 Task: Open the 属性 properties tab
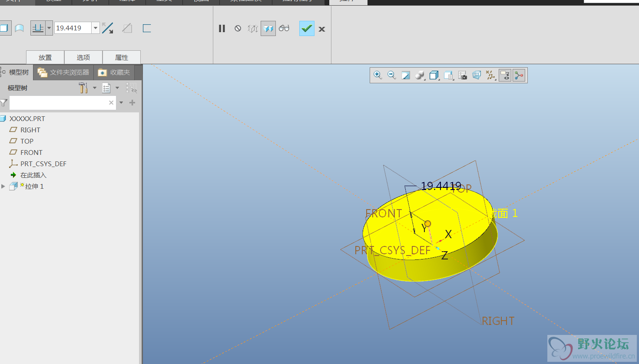pos(122,57)
